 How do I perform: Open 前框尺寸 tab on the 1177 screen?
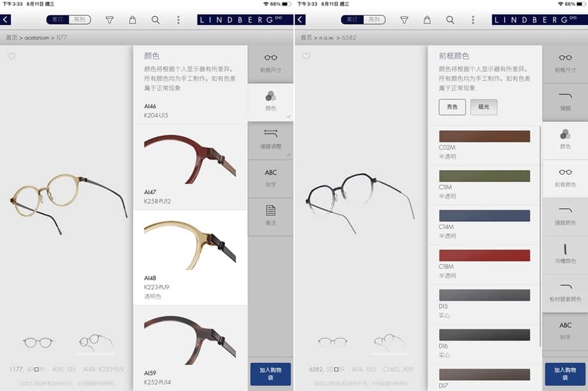click(270, 64)
